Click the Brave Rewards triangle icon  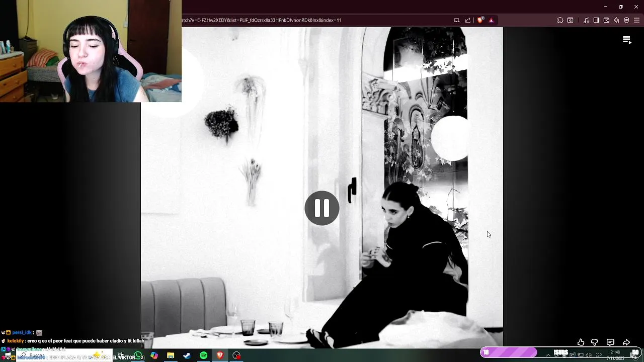491,20
